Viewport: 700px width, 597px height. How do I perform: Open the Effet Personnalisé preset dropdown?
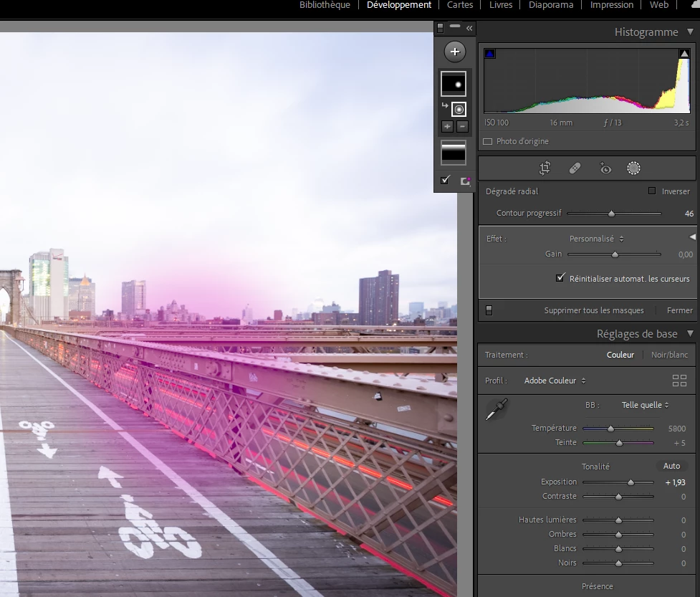click(596, 239)
